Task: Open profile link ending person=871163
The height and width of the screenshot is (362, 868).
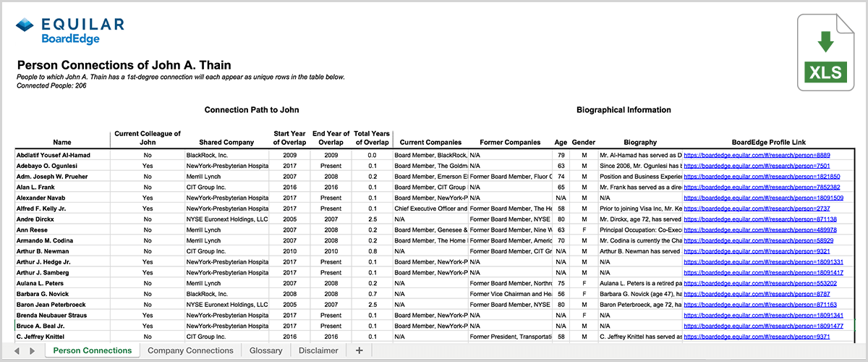Action: click(x=760, y=305)
